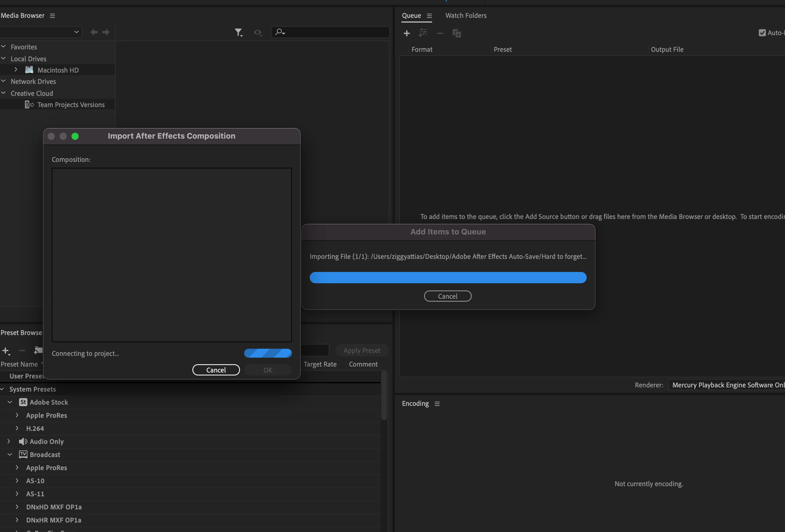Collapse the Adobe Stock preset group
Image resolution: width=785 pixels, height=532 pixels.
click(x=10, y=402)
